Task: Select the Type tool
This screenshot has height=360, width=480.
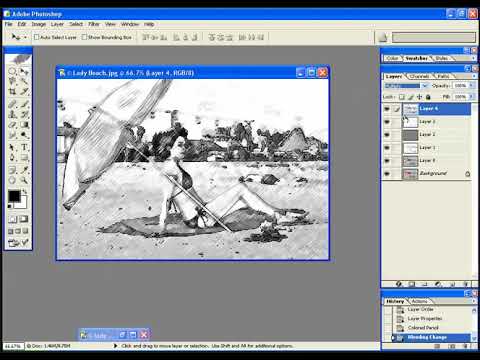Action: tap(24, 147)
